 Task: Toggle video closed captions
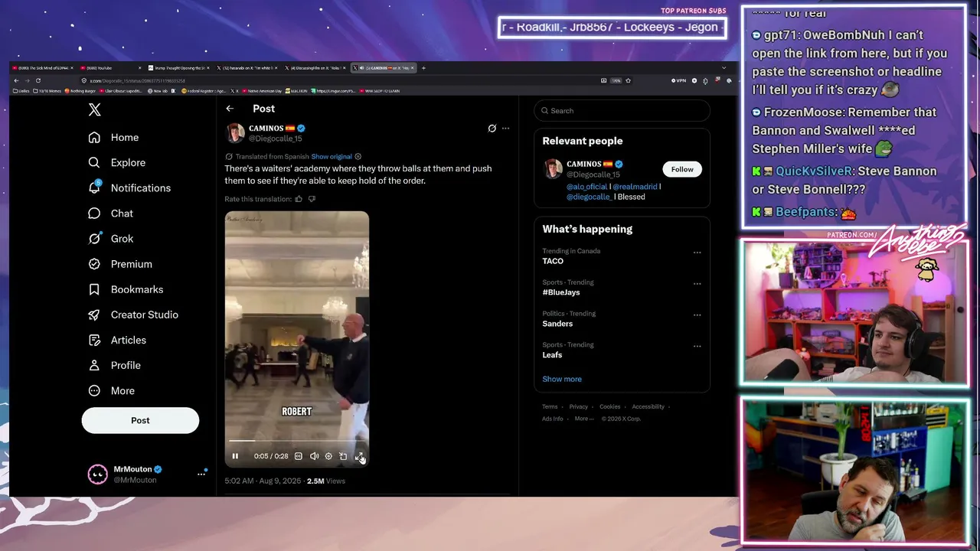click(x=299, y=456)
